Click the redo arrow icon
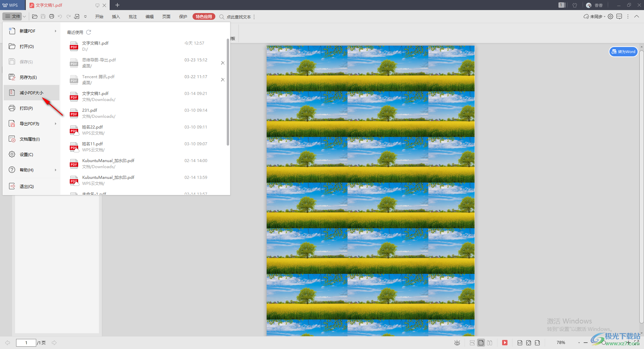 coord(68,16)
